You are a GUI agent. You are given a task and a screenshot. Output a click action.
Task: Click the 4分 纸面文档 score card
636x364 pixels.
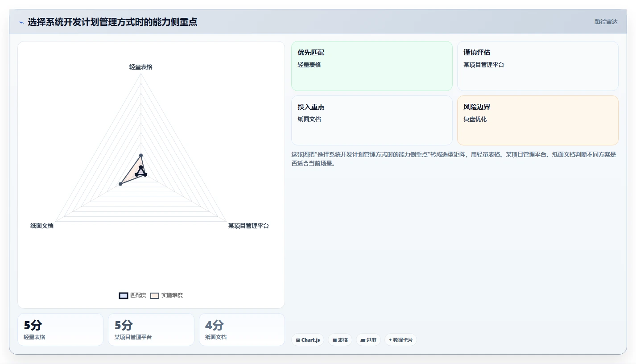pyautogui.click(x=242, y=330)
